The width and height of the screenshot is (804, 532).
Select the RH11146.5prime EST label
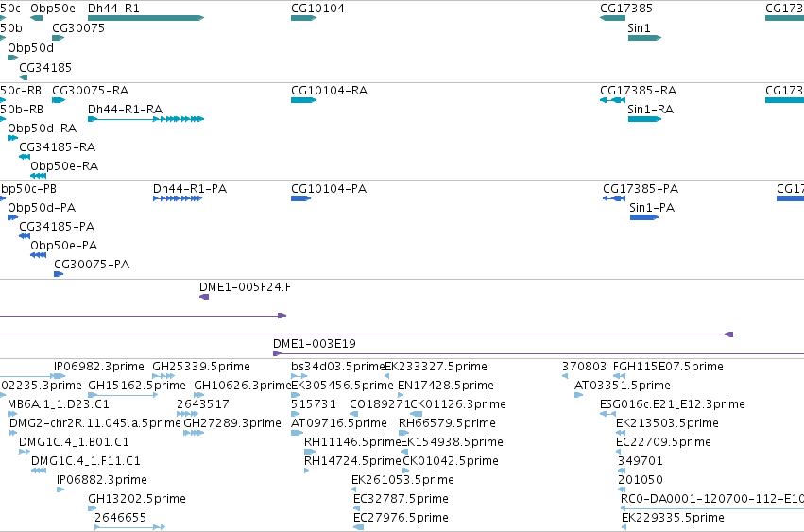pyautogui.click(x=352, y=442)
